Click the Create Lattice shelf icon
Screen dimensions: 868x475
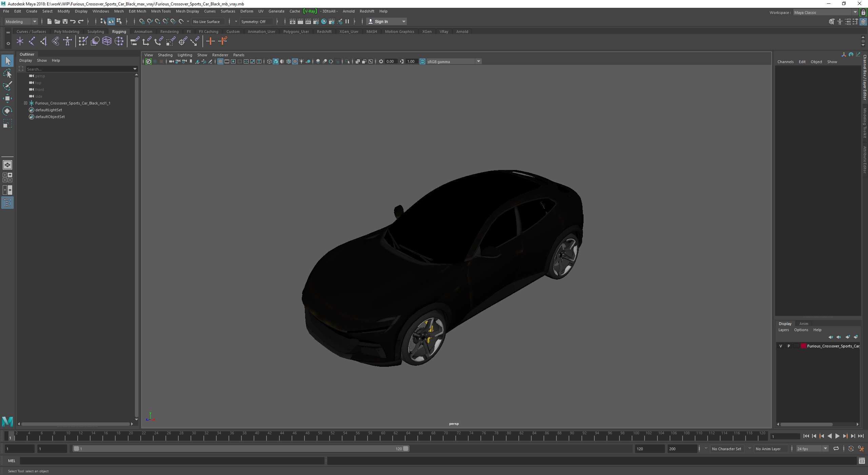pos(107,41)
